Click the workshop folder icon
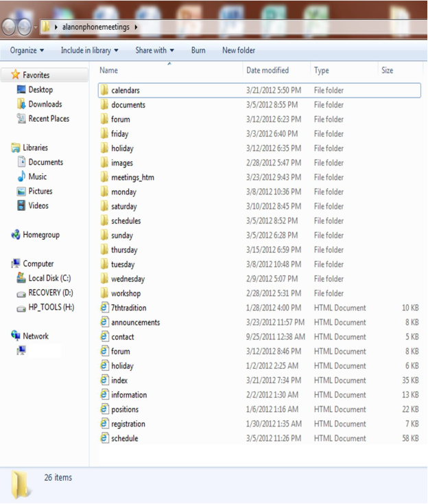428x504 pixels. (104, 293)
